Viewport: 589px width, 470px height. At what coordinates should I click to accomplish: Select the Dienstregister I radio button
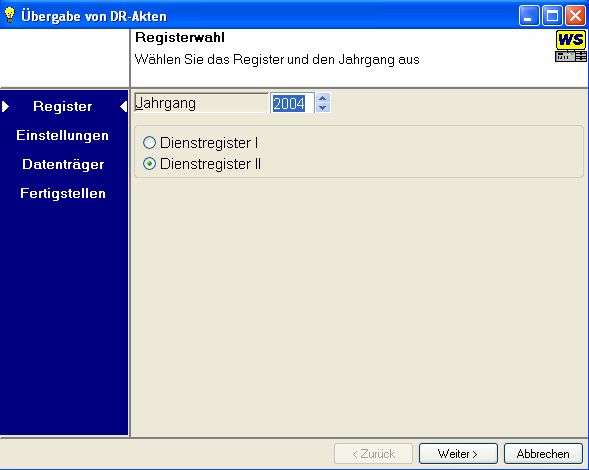tap(150, 143)
